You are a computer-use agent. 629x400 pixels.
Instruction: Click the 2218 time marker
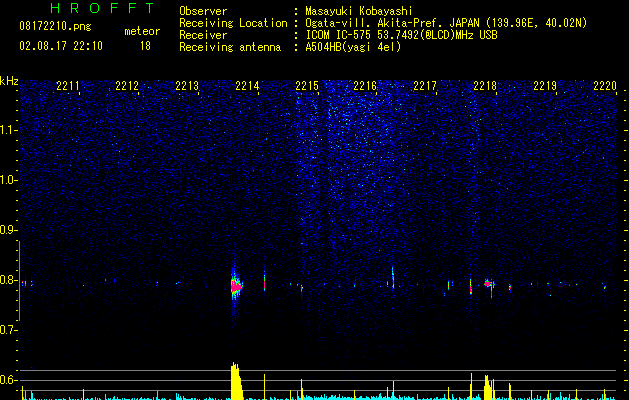485,86
